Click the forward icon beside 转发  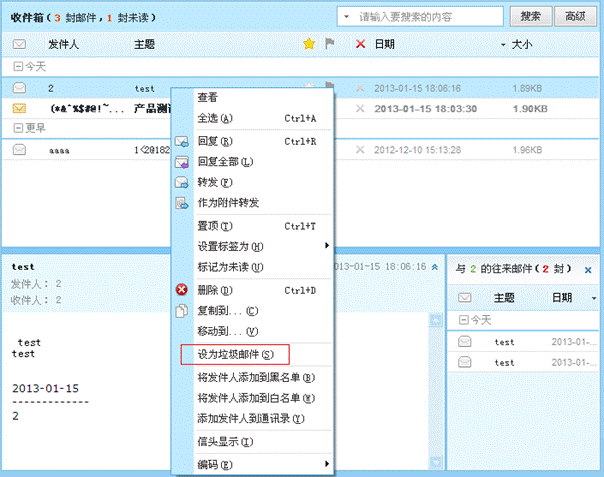(182, 183)
